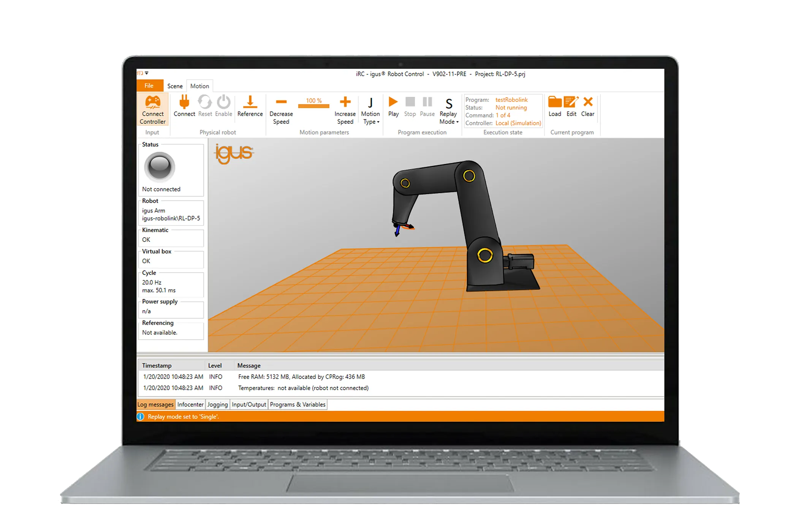Select the Free RAM log message row
The height and width of the screenshot is (507, 812).
pyautogui.click(x=401, y=377)
